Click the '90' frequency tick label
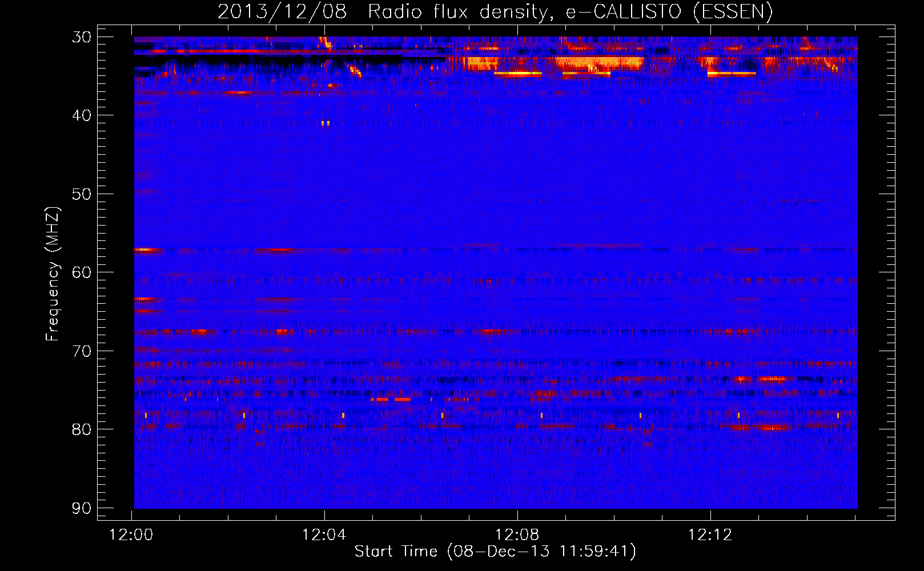Viewport: 924px width, 571px height. pyautogui.click(x=82, y=508)
